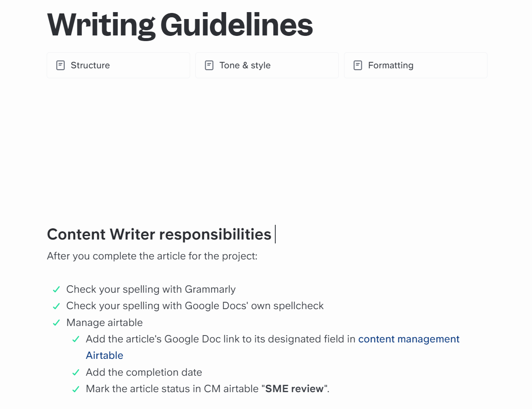The width and height of the screenshot is (532, 409).
Task: Click the checkmark beside Add the completion date
Action: [76, 372]
